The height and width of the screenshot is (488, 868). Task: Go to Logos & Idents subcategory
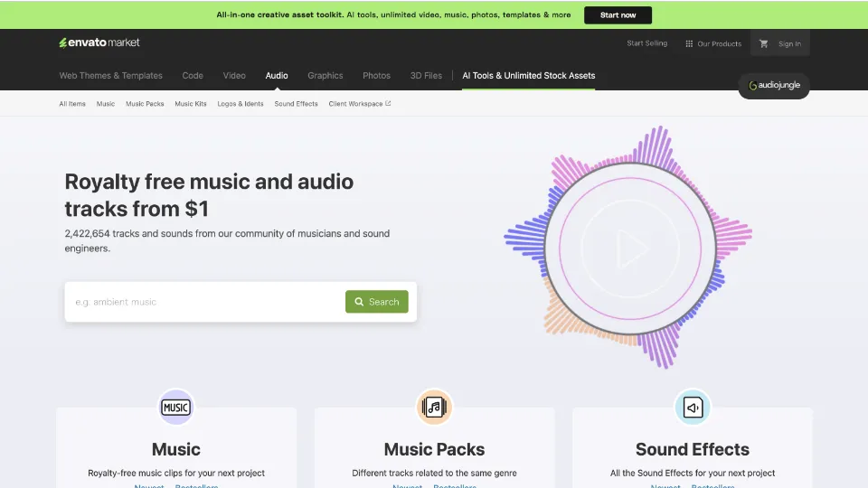click(241, 103)
